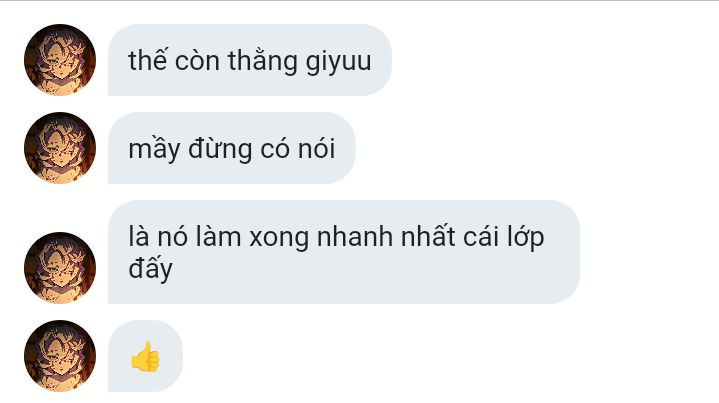This screenshot has width=719, height=403.
Task: Click the word "lớp" in third message
Action: click(x=525, y=237)
